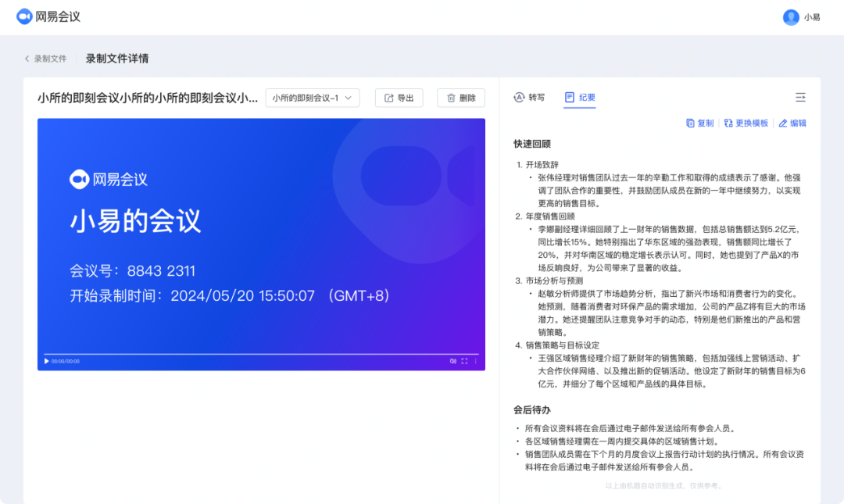Click the video progress bar

261,354
